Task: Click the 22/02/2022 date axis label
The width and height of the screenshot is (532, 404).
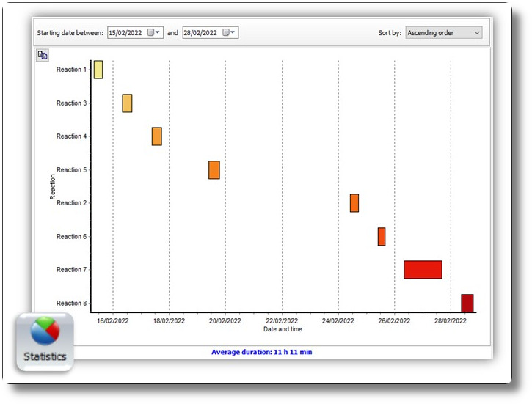Action: point(282,320)
